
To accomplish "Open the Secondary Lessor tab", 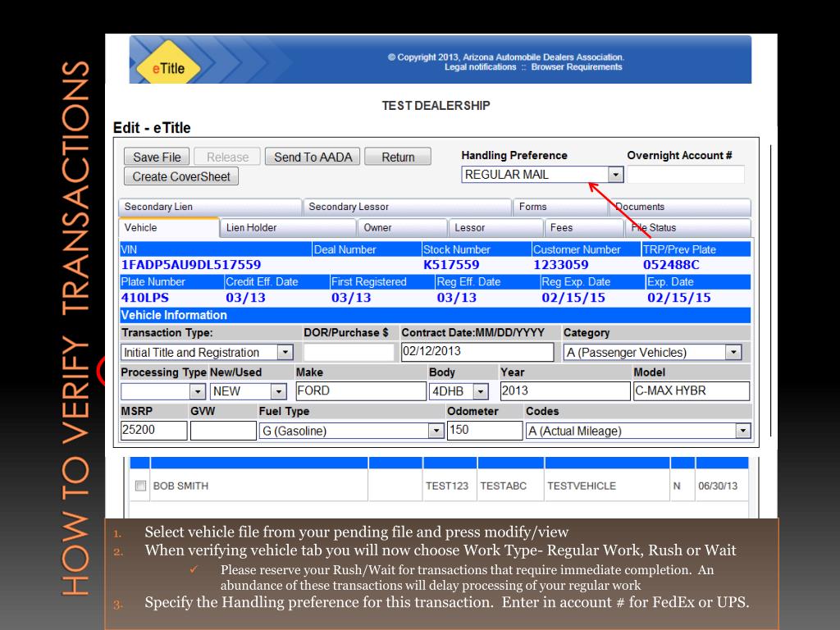I will pos(407,208).
